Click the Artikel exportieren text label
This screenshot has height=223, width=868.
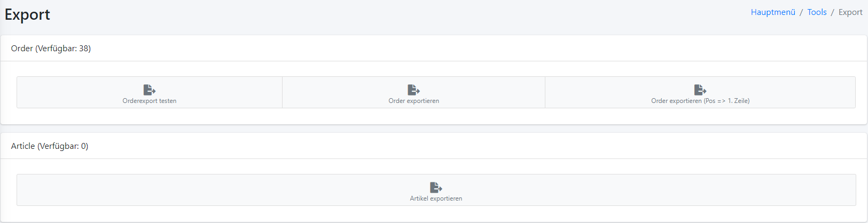[436, 198]
